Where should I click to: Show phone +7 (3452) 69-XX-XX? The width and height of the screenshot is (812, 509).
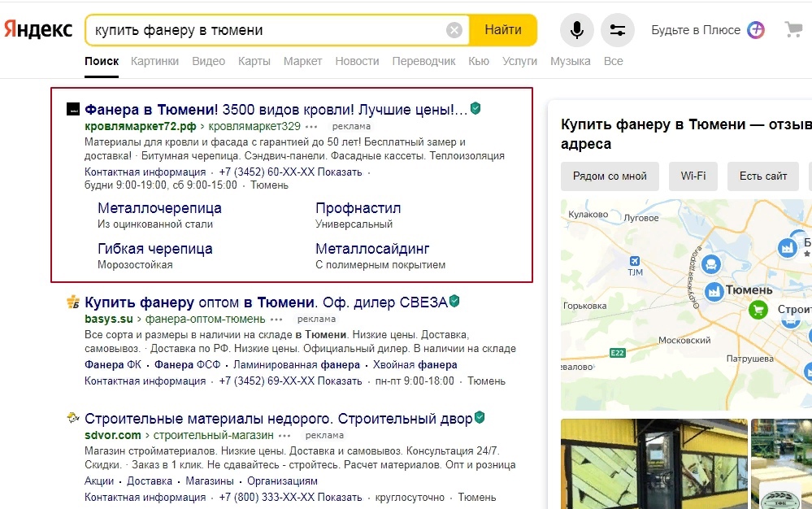(x=290, y=381)
